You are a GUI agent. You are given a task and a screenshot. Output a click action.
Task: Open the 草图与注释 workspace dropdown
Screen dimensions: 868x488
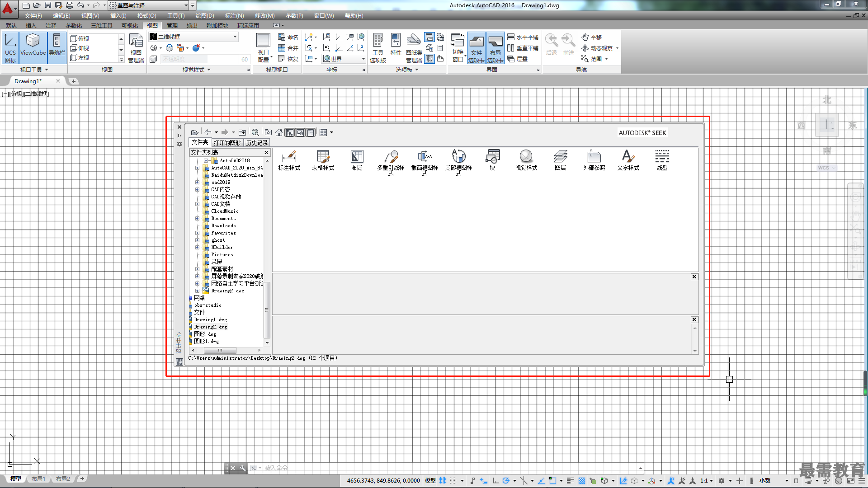pos(148,5)
